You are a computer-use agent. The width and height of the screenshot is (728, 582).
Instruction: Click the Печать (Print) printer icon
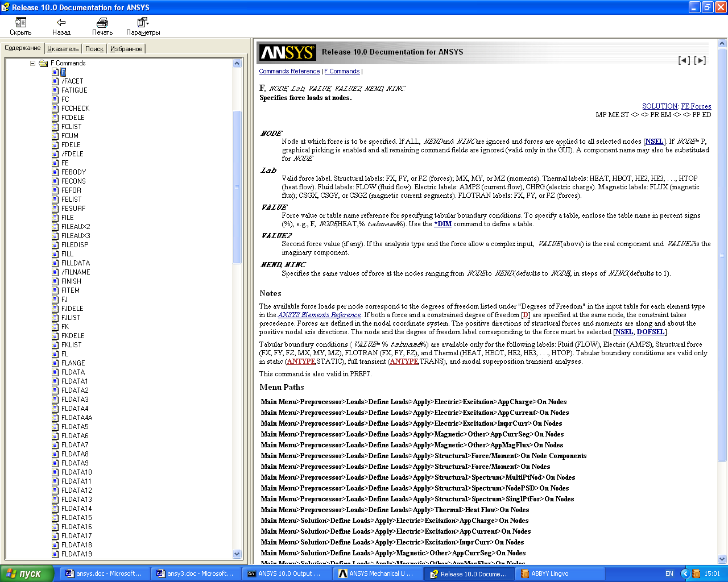[102, 22]
